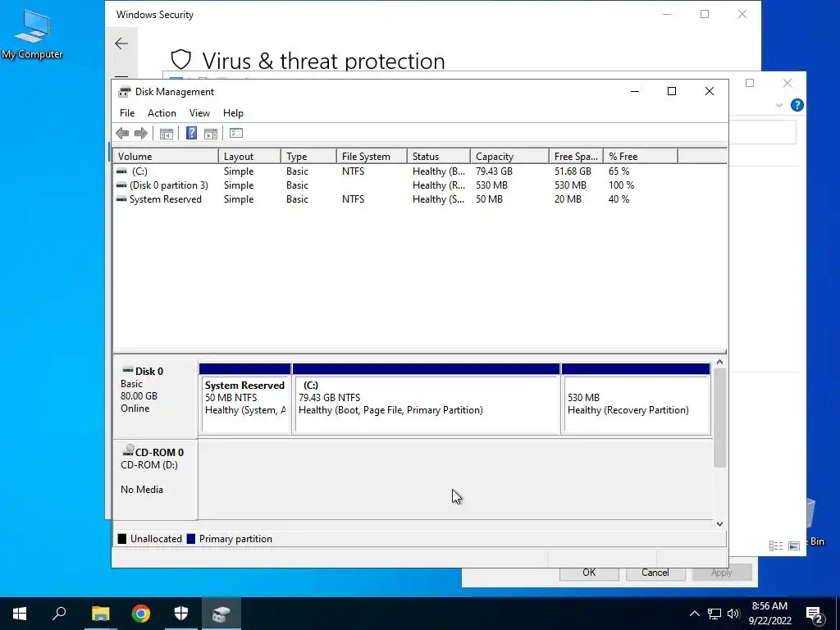This screenshot has height=630, width=840.
Task: Open the blue Help toolbar icon
Action: pyautogui.click(x=191, y=134)
